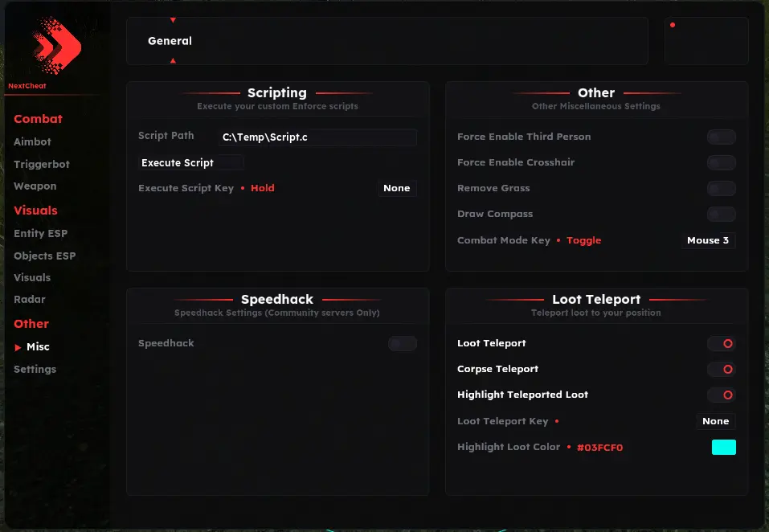Change the Execute Script Key Hold mode
769x532 pixels.
(262, 188)
